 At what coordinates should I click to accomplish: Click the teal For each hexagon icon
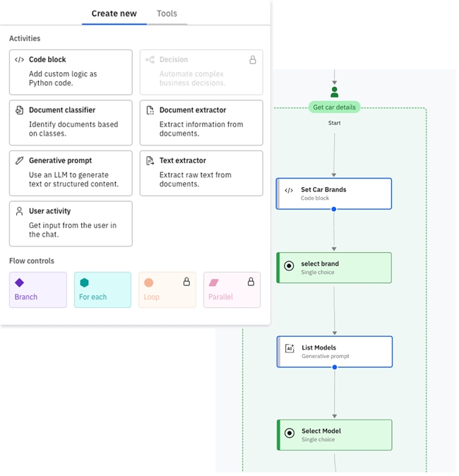84,282
